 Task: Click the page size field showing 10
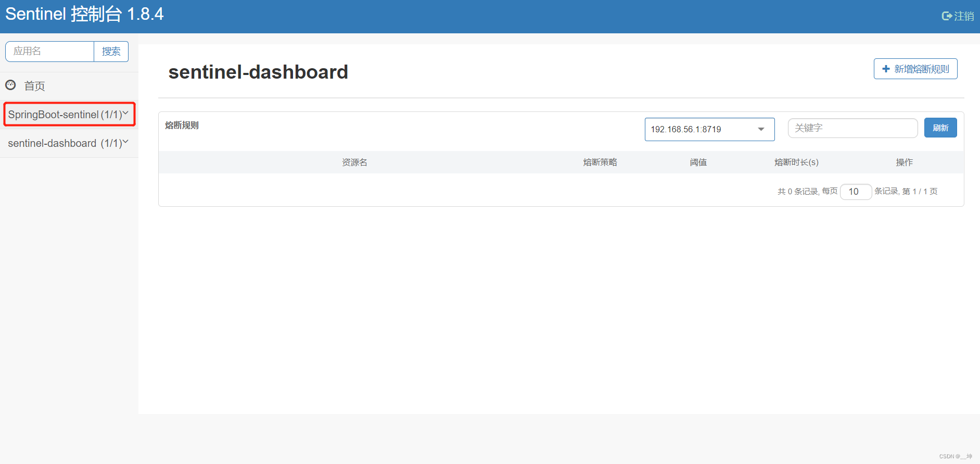(856, 192)
